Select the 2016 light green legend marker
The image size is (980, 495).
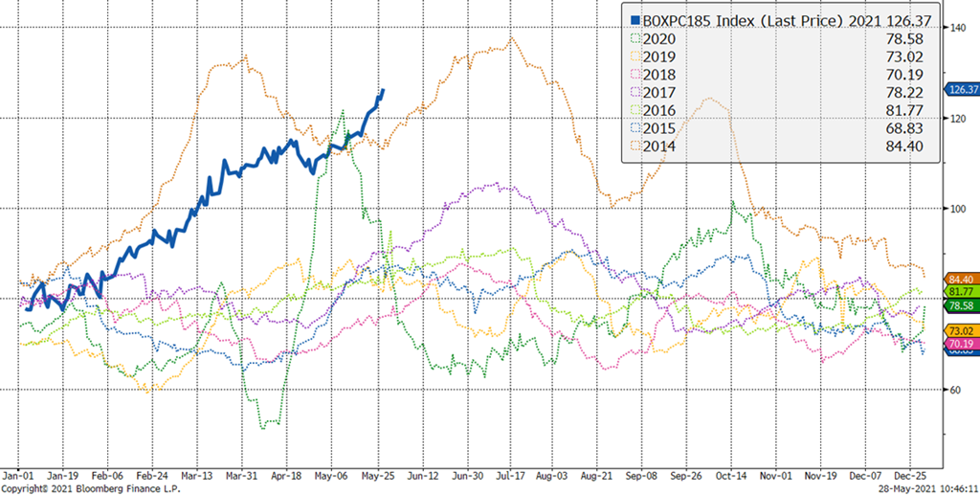click(633, 110)
